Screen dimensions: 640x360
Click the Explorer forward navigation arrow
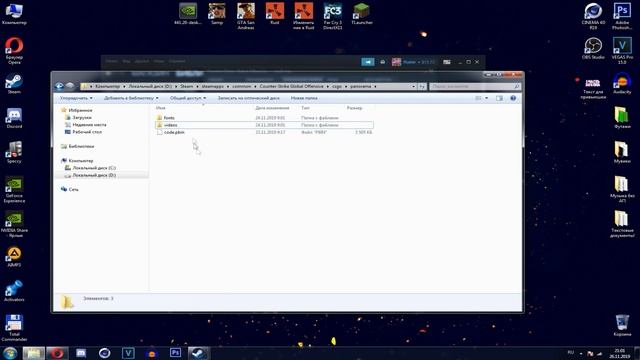(70, 86)
